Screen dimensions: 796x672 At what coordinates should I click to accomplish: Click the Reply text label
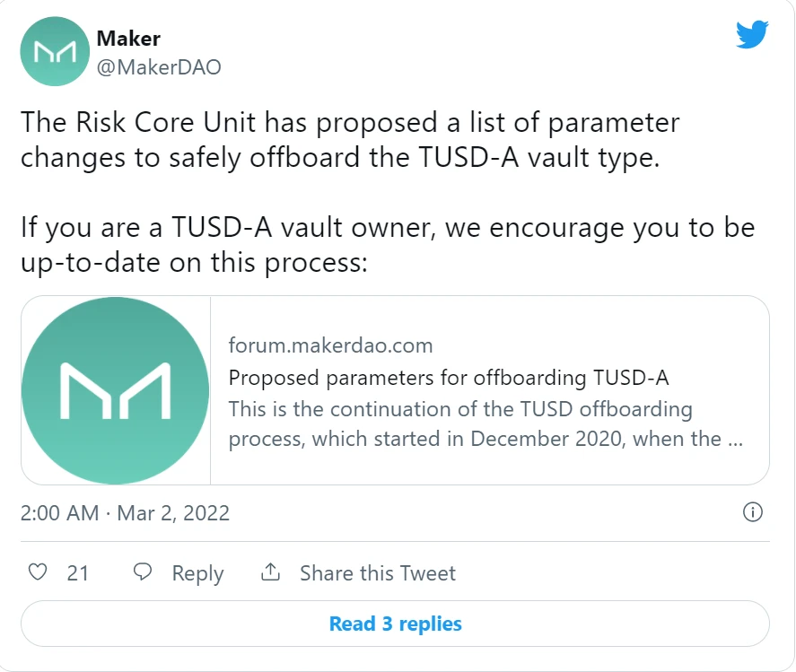tap(197, 573)
